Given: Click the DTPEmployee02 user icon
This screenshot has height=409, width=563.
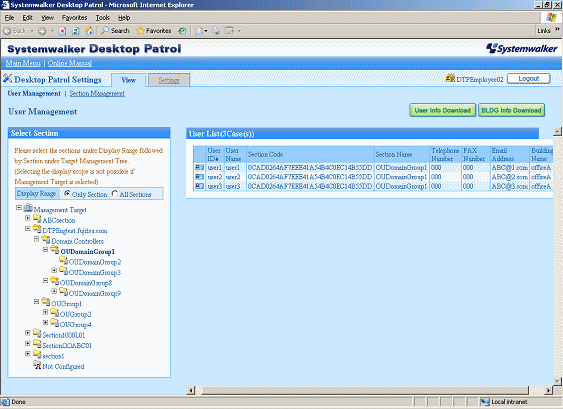Looking at the screenshot, I should tap(450, 78).
